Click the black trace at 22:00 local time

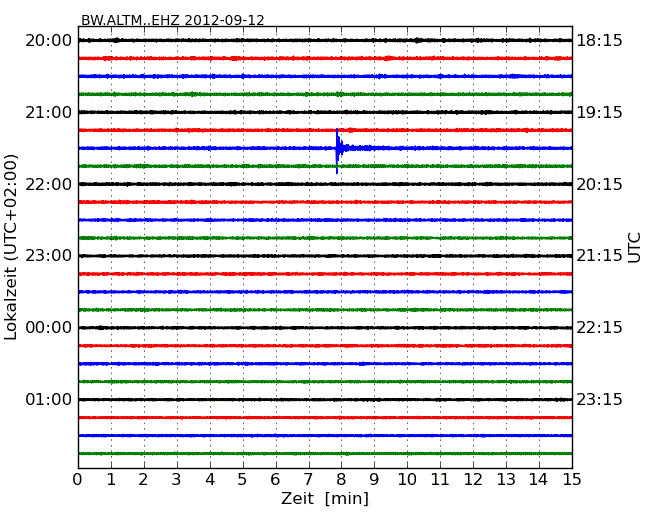tap(325, 184)
